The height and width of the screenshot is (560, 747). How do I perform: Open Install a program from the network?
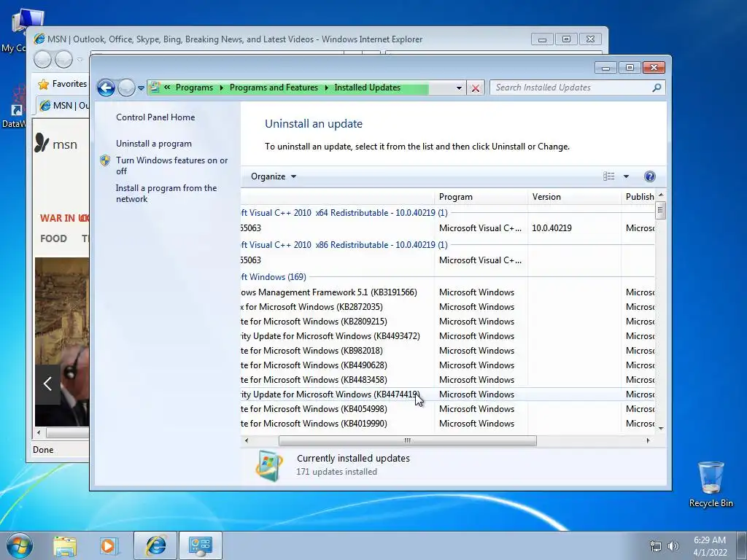[166, 193]
